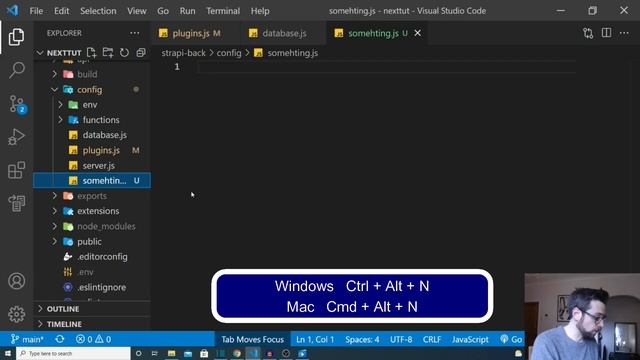Open Run and Debug view
The width and height of the screenshot is (640, 360).
click(16, 137)
